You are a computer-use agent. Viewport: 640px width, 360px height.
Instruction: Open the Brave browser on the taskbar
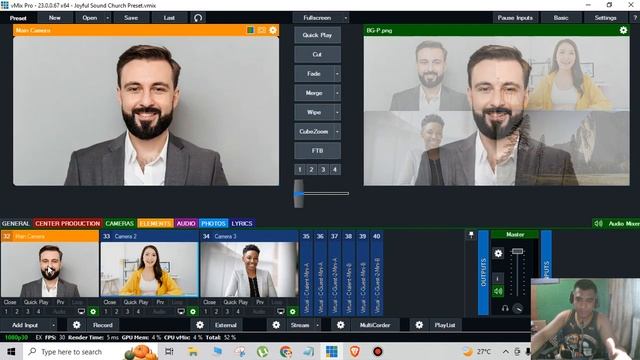(355, 351)
